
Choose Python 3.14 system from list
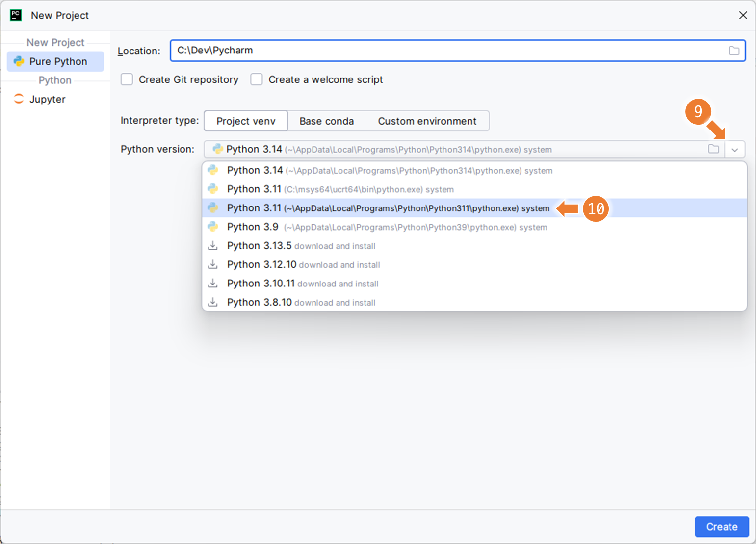pyautogui.click(x=474, y=170)
